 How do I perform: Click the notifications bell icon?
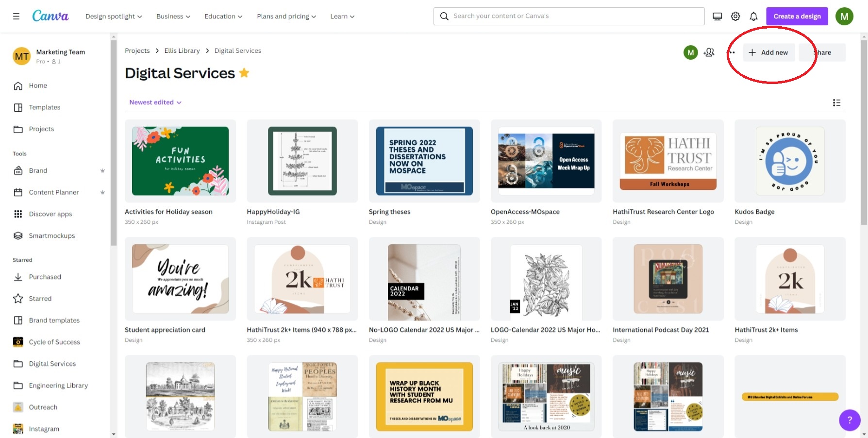click(753, 16)
